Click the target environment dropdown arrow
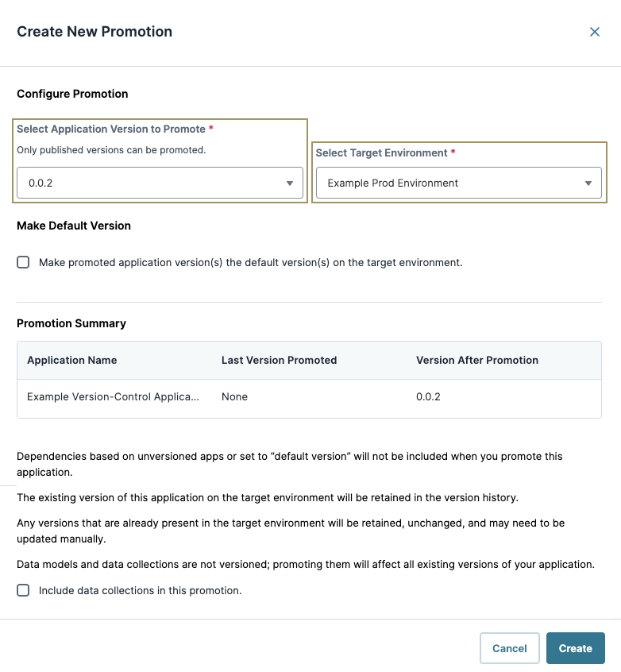621x672 pixels. 590,183
